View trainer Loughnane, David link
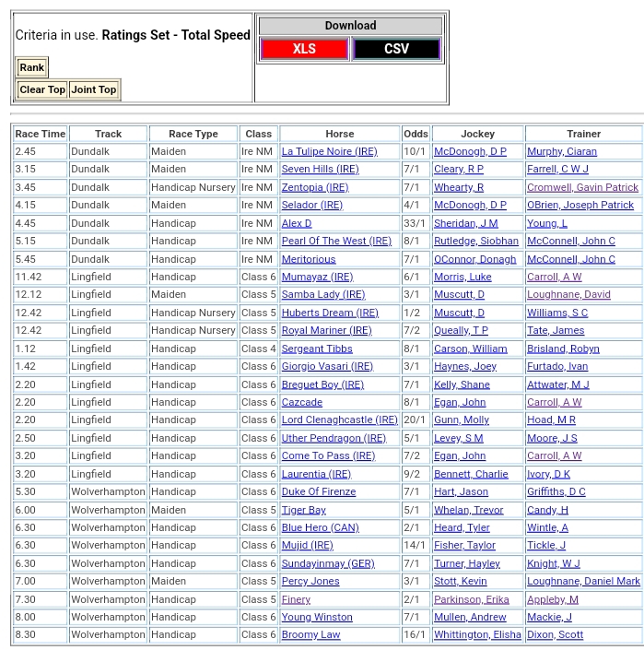The image size is (644, 662). 568,295
